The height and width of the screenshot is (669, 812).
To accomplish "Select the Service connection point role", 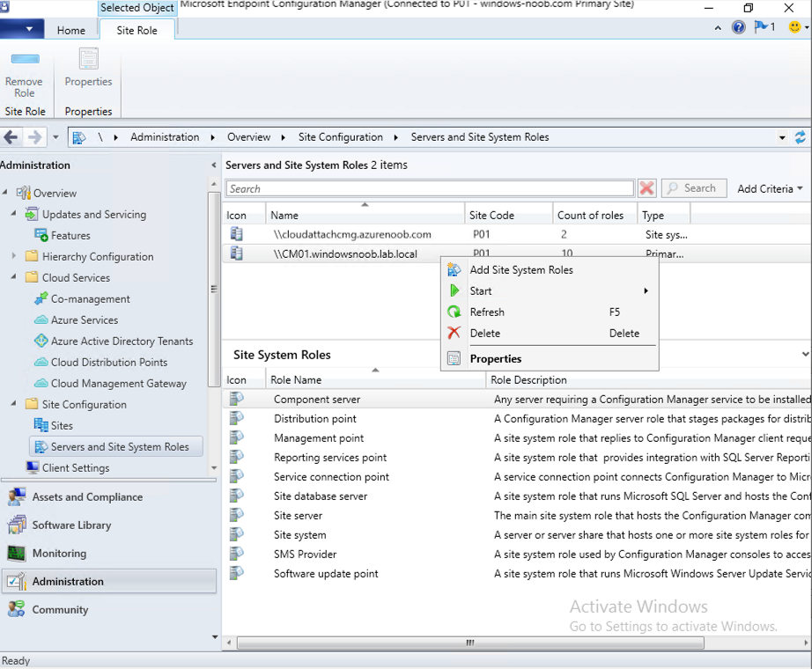I will [517, 477].
